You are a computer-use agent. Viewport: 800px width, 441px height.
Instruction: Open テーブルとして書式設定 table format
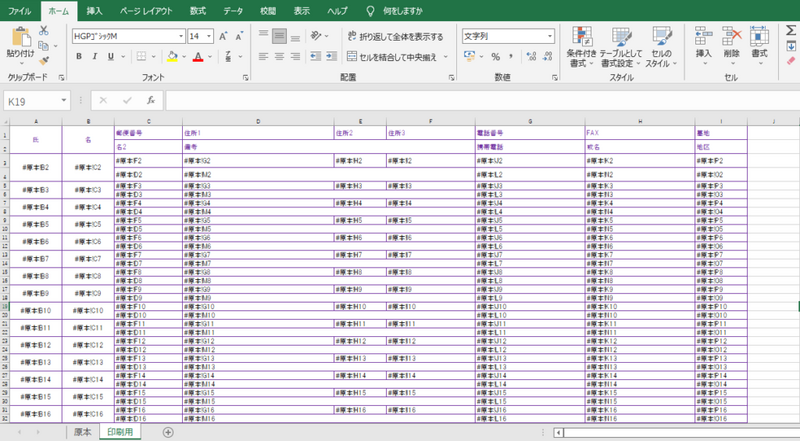[621, 47]
